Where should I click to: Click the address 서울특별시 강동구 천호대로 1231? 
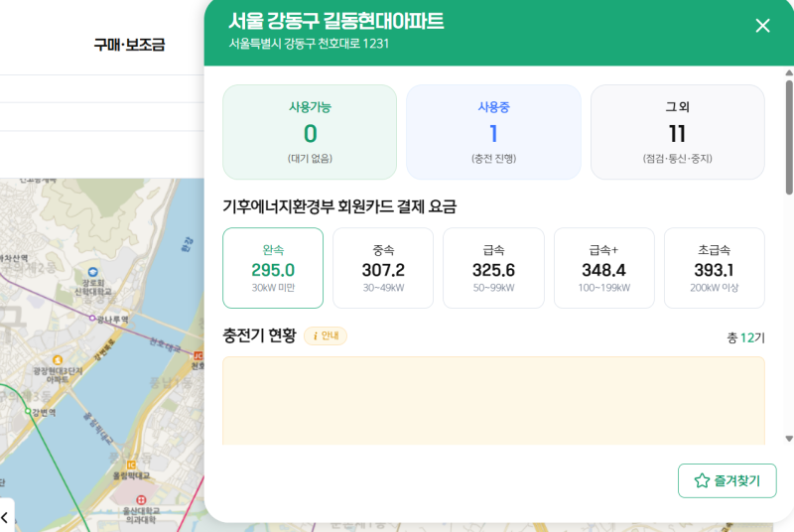point(309,44)
